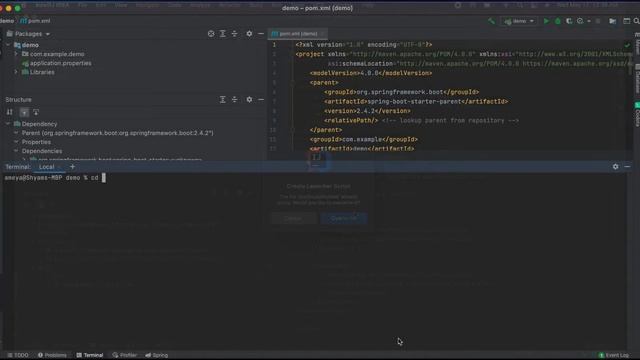Viewport: 640px width, 360px height.
Task: Expand the com.example.demo package
Action: (x=16, y=54)
